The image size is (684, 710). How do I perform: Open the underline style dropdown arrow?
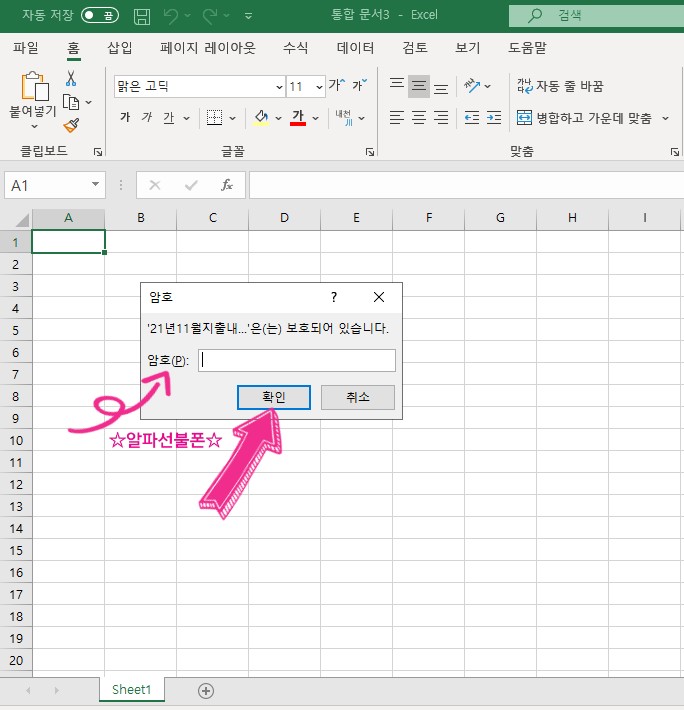pos(187,118)
